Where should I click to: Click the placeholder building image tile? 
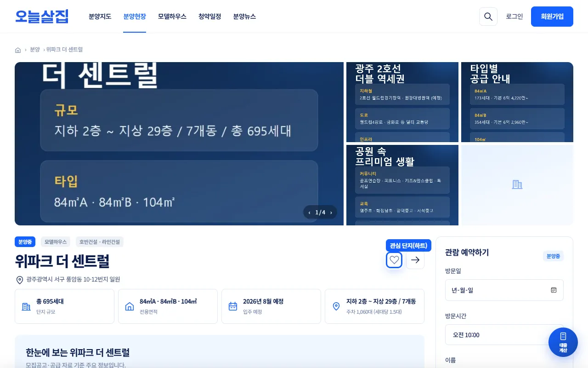click(517, 185)
